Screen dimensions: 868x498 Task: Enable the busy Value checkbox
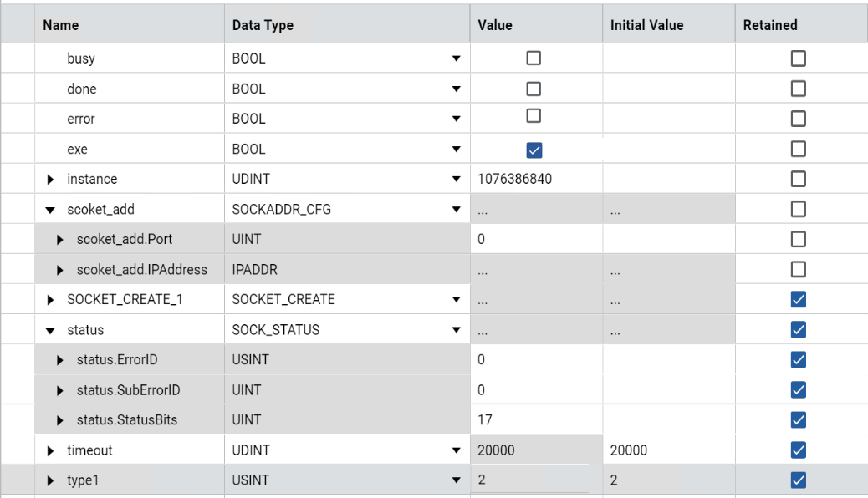pos(533,58)
